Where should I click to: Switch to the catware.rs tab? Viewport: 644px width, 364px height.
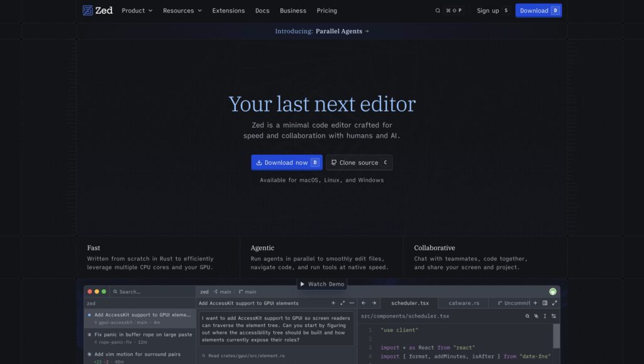464,303
